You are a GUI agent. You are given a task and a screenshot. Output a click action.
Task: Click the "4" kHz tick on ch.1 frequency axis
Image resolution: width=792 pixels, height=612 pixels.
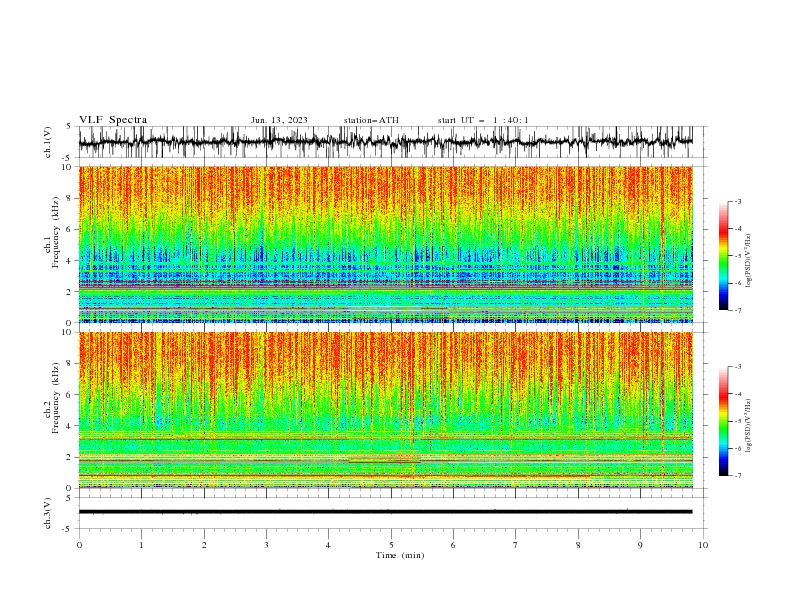pos(70,260)
